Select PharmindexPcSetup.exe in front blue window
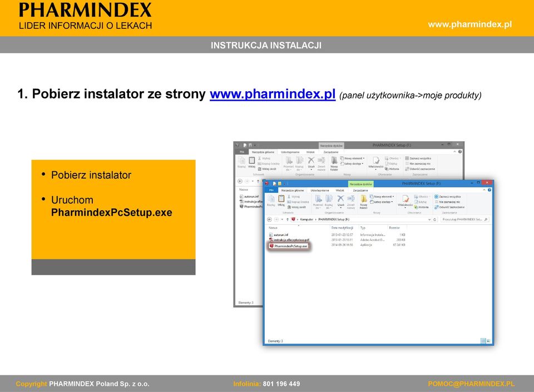The width and height of the screenshot is (534, 392). [289, 246]
